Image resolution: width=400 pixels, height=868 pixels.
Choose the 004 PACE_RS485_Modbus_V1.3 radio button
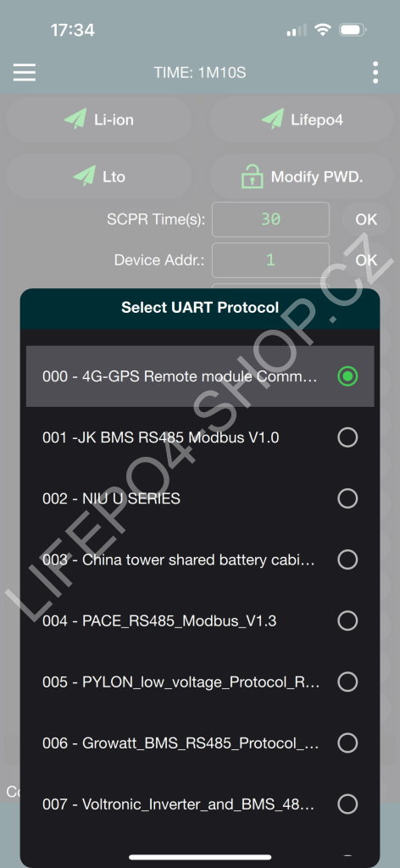point(347,621)
